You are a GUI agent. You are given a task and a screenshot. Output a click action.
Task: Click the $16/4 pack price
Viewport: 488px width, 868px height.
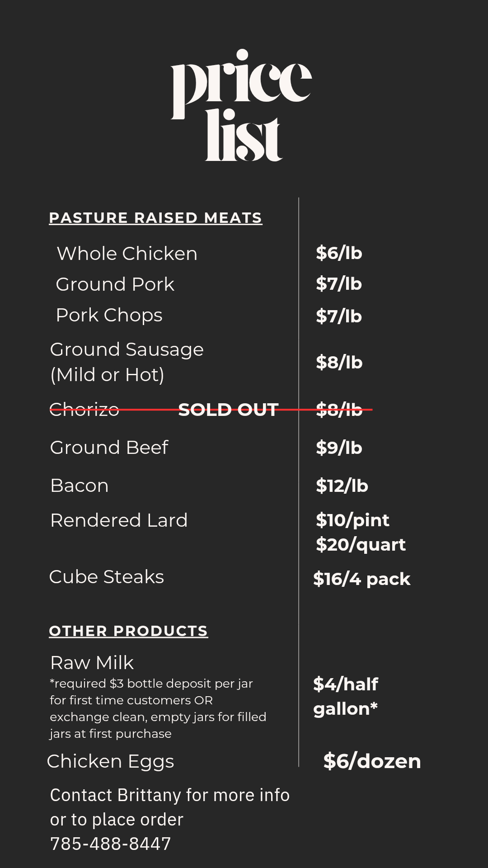[361, 579]
